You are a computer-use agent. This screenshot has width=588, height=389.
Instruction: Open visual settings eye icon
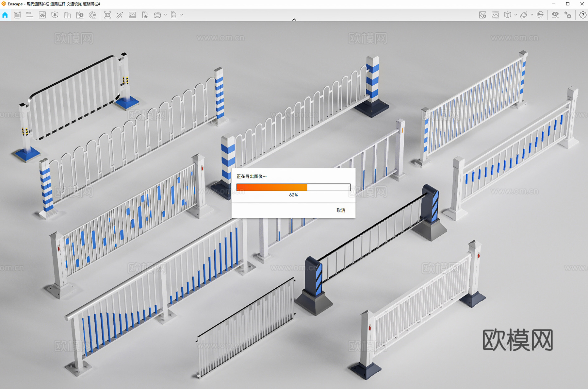point(555,15)
